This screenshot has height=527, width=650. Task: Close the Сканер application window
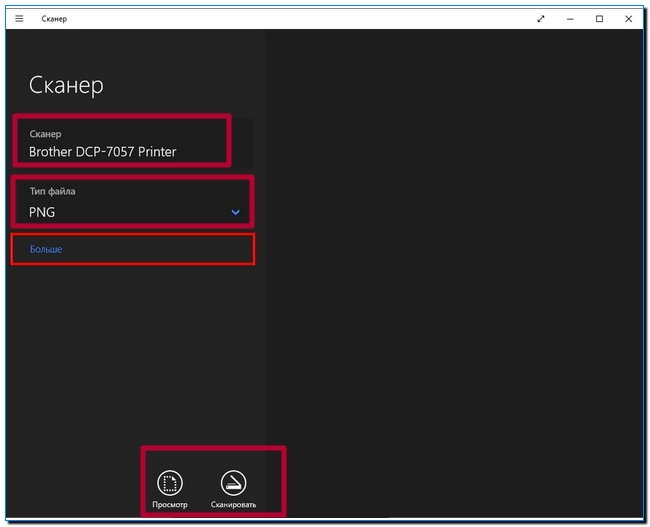point(627,18)
